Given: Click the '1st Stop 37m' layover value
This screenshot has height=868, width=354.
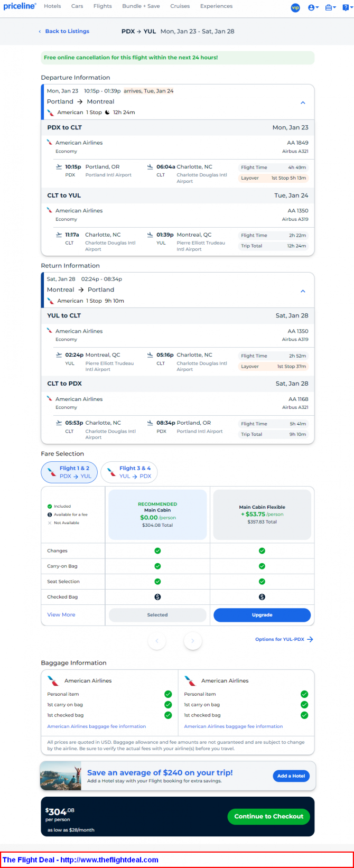Looking at the screenshot, I should (292, 367).
